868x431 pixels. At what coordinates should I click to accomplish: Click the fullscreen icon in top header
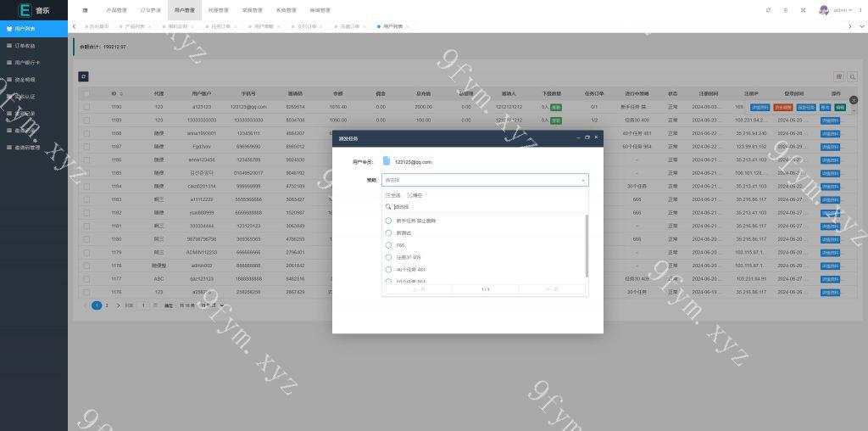tap(804, 10)
